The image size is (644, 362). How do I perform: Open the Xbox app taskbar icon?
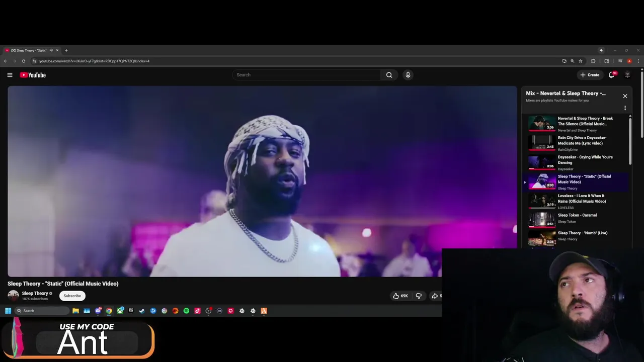(120, 311)
